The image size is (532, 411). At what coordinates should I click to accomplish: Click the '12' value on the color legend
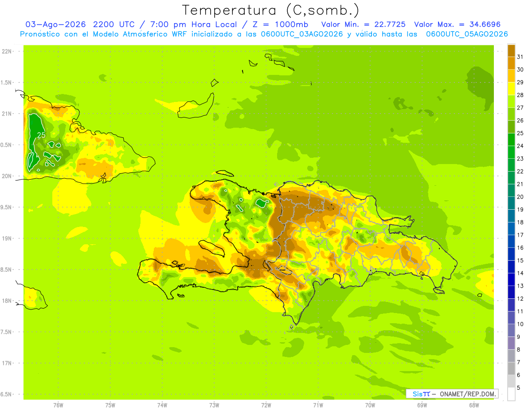[520, 298]
